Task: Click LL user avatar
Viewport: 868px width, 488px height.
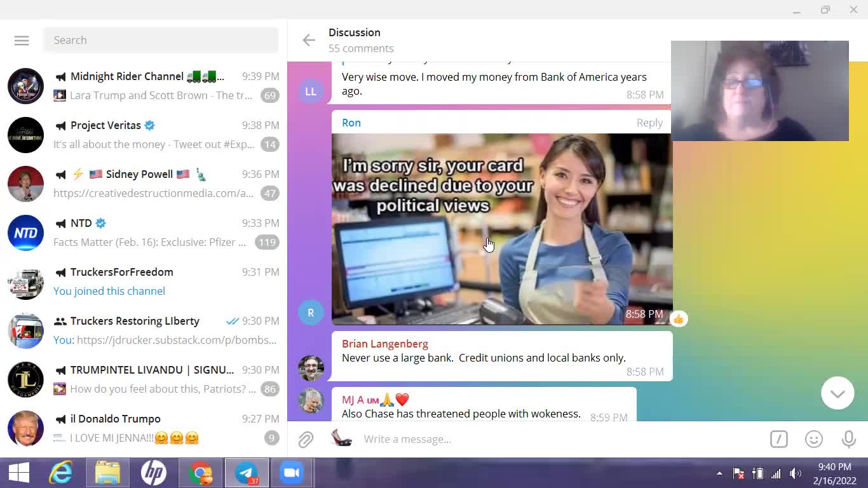Action: [x=311, y=91]
